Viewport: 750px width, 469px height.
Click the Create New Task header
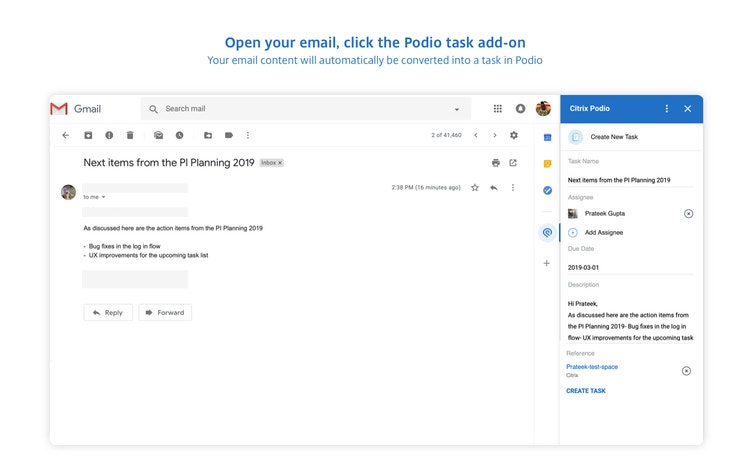coord(614,137)
